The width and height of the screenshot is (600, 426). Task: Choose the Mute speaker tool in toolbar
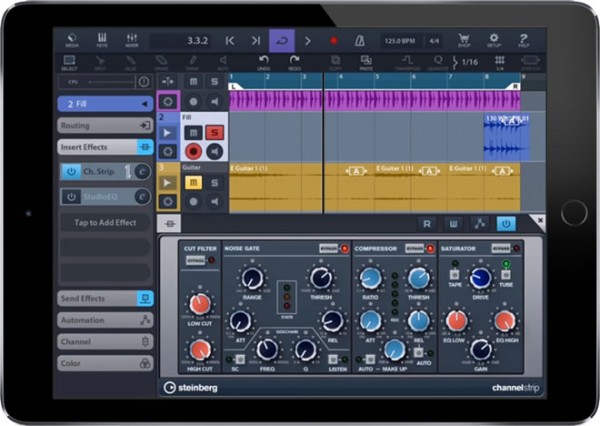pos(223,62)
